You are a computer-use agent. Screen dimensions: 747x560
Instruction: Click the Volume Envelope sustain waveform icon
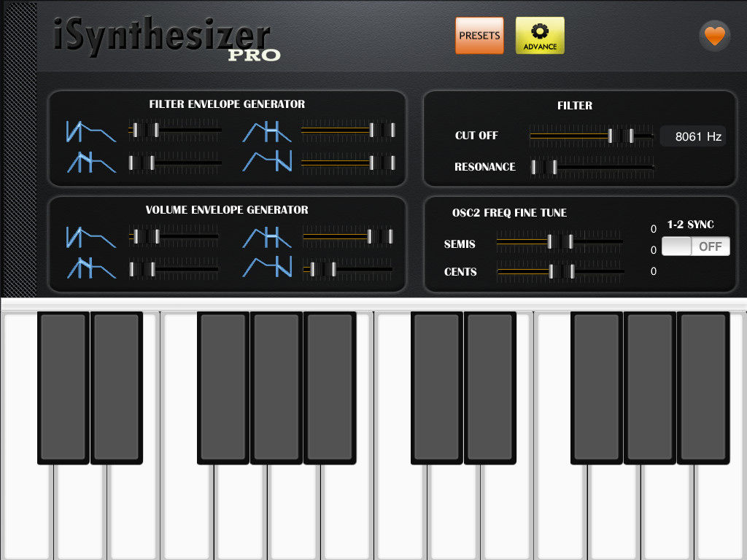(267, 237)
